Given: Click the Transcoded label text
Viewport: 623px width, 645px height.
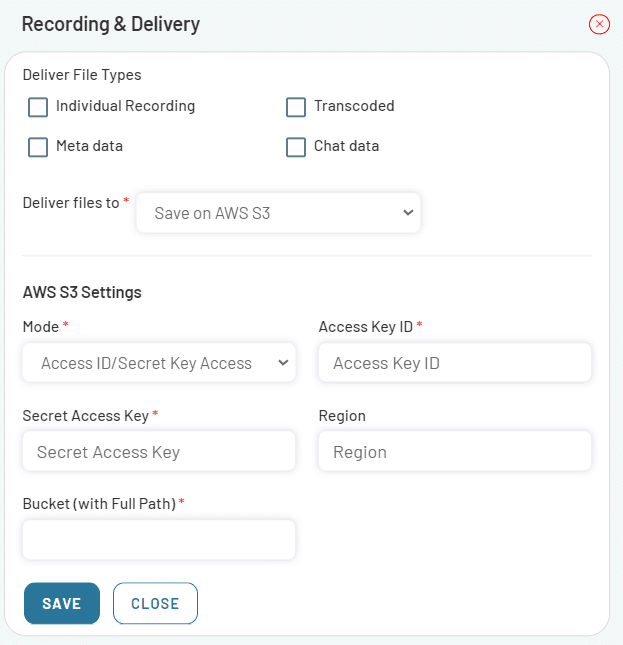Looking at the screenshot, I should pyautogui.click(x=354, y=106).
